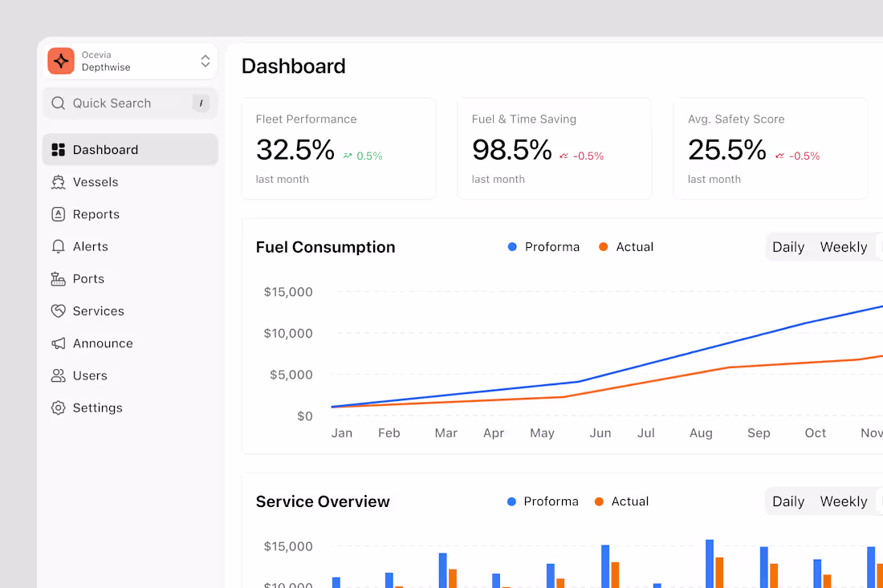Screen dimensions: 883x588
Task: Click the Fuel Consumption chart title
Action: (x=325, y=247)
